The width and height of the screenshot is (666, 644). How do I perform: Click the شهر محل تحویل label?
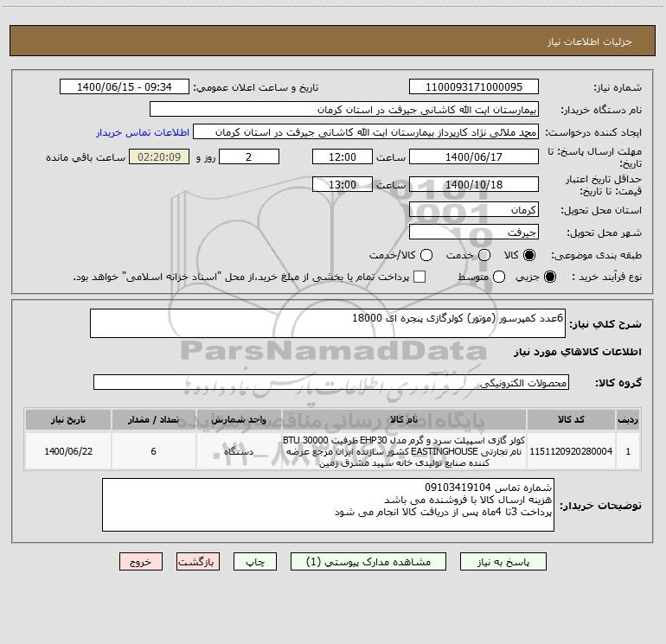coord(605,233)
